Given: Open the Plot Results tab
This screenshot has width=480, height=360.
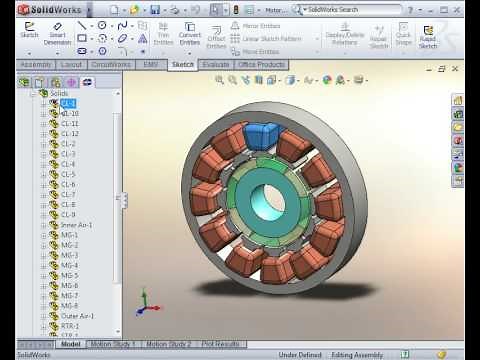Looking at the screenshot, I should click(221, 344).
